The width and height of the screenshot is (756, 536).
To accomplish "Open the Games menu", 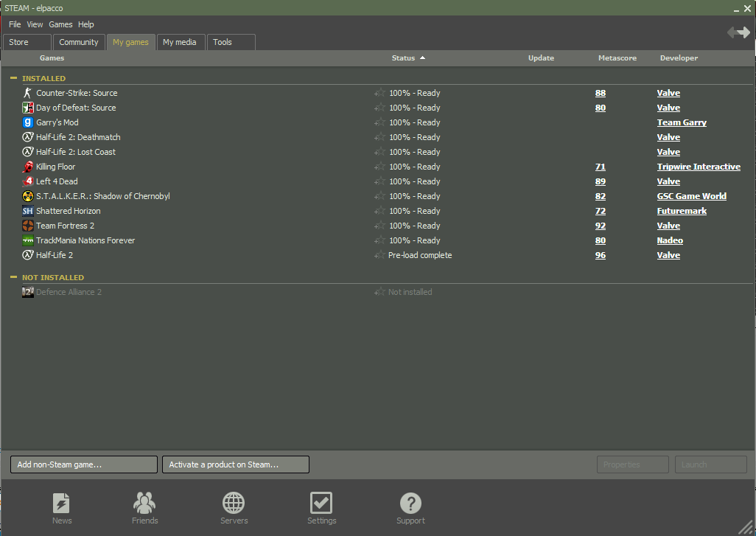I will 60,24.
